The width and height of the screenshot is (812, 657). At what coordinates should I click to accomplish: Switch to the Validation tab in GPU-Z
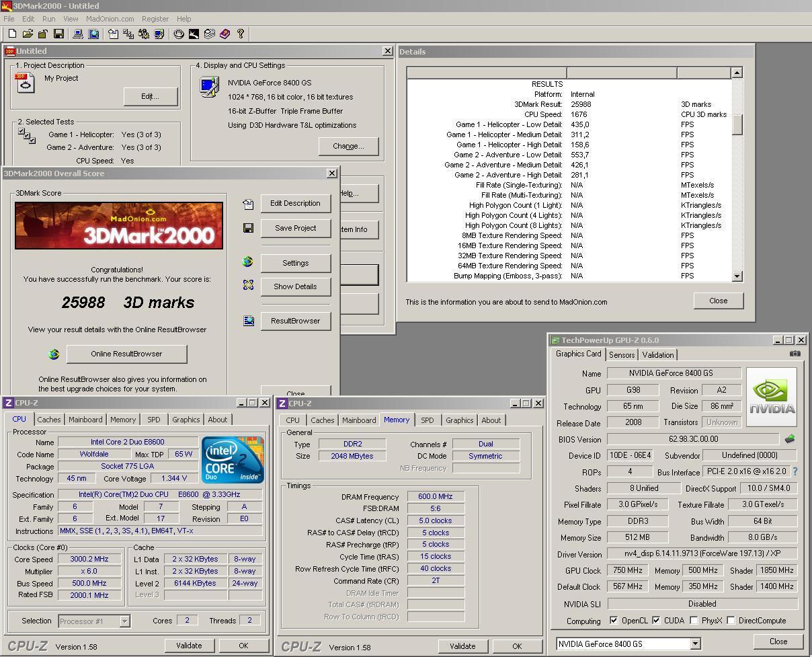658,355
